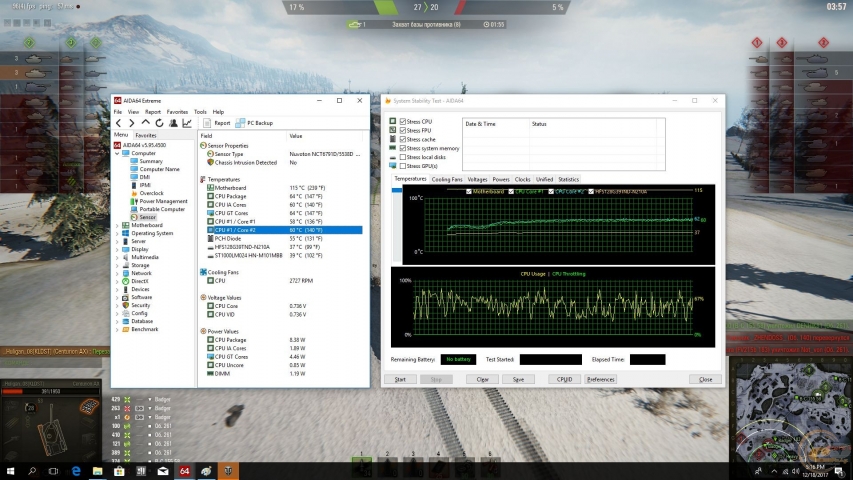The width and height of the screenshot is (853, 480).
Task: Open Preferences in stability test window
Action: click(601, 379)
